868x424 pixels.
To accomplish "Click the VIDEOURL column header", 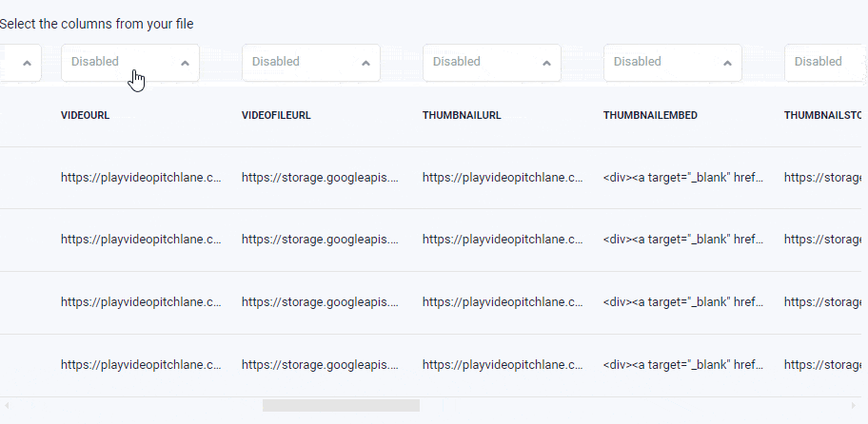I will pyautogui.click(x=86, y=116).
